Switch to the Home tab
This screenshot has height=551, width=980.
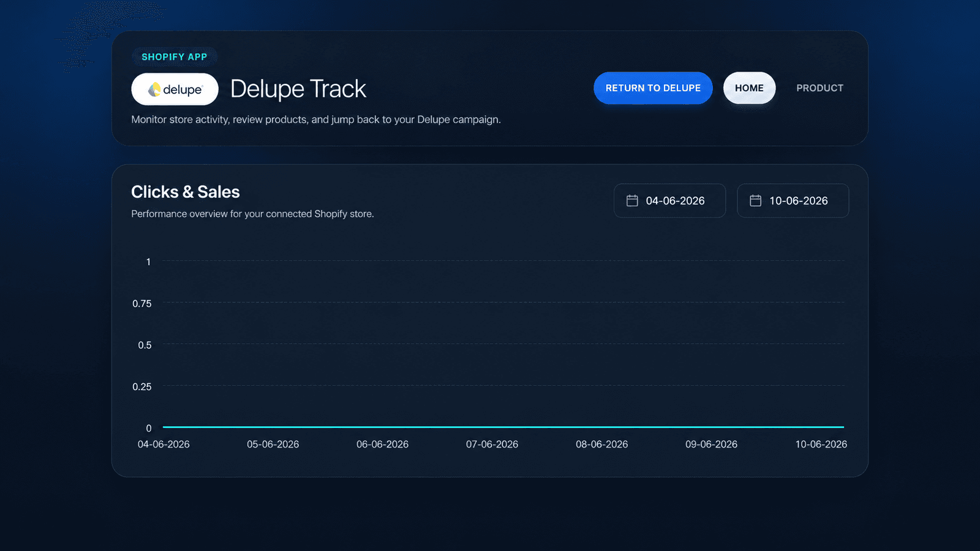pyautogui.click(x=749, y=88)
